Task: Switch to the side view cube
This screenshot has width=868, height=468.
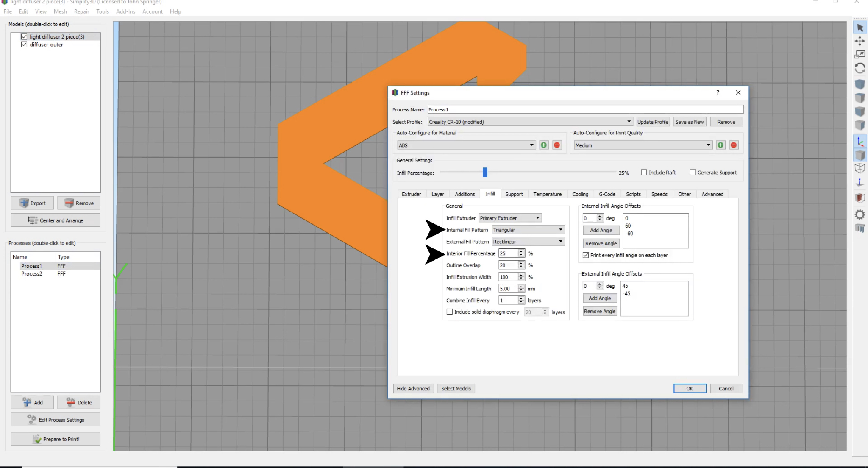Action: coord(860,125)
